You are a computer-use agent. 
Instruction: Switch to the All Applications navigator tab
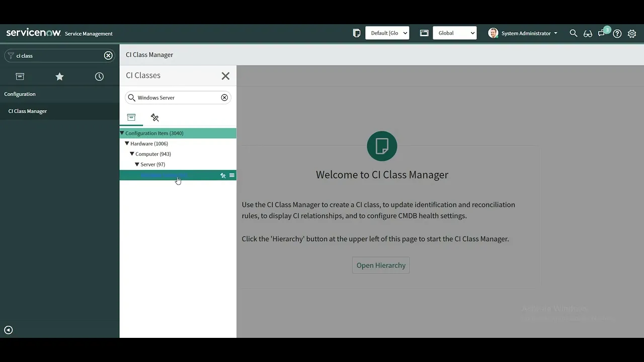point(20,76)
